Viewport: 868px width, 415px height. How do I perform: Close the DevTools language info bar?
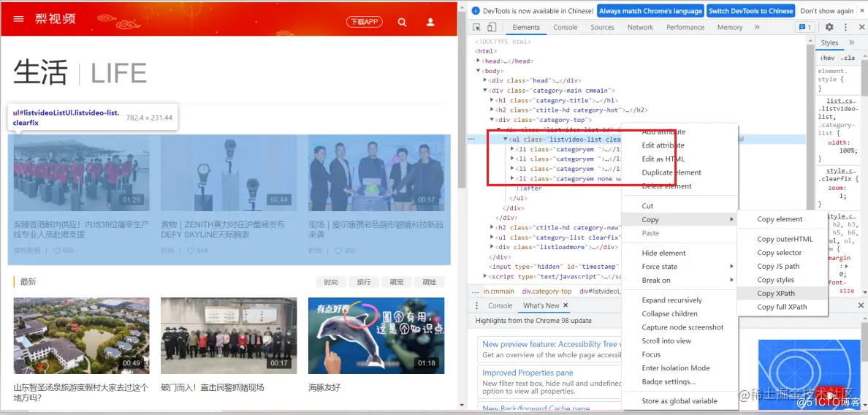861,11
